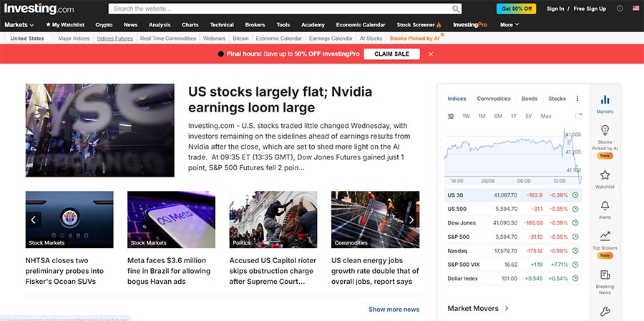Click the clock icon in S&P 500 VIX row
This screenshot has height=321, width=644.
pyautogui.click(x=575, y=265)
